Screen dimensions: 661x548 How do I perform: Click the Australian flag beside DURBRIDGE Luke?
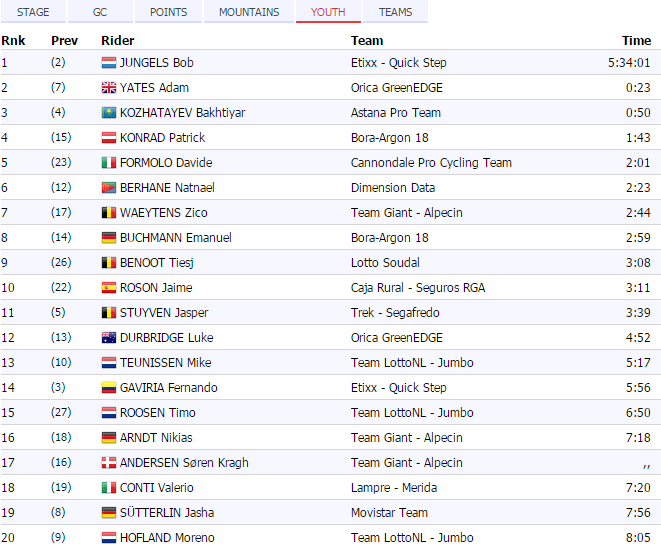(109, 338)
